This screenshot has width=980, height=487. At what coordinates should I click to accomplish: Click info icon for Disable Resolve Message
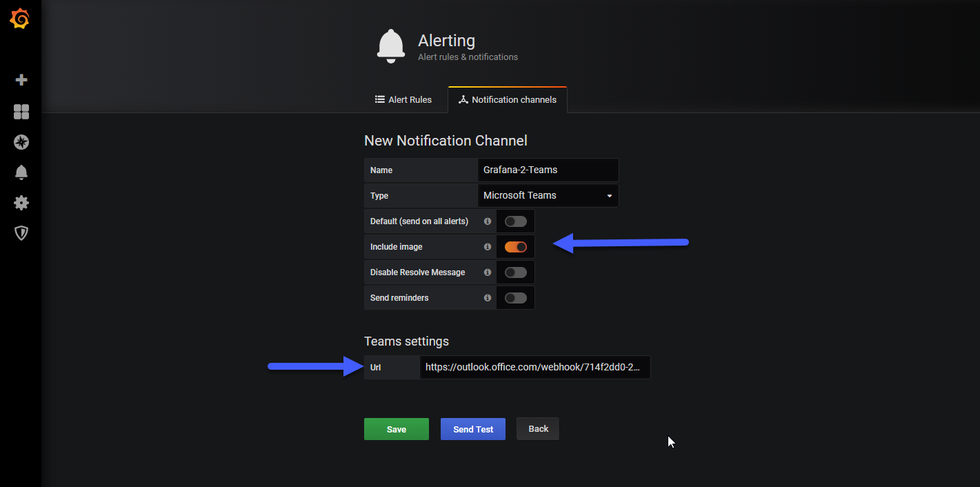coord(488,272)
